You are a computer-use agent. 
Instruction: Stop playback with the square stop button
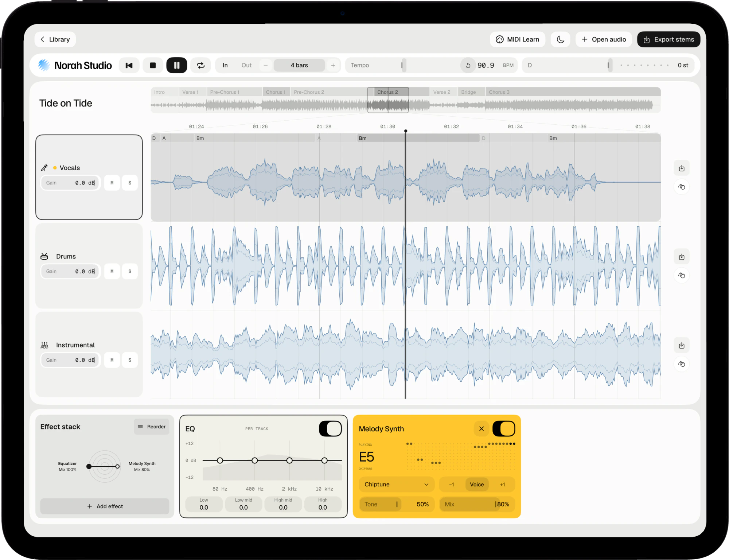[153, 65]
